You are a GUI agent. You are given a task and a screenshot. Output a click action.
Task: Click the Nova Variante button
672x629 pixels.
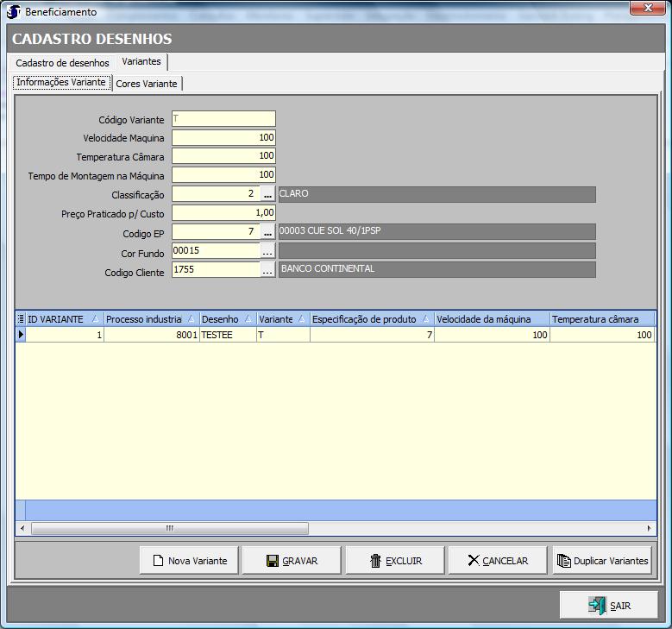189,561
